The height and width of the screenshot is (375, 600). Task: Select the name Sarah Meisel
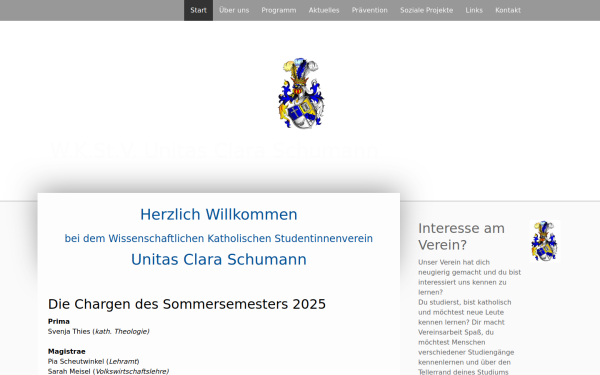click(x=69, y=371)
